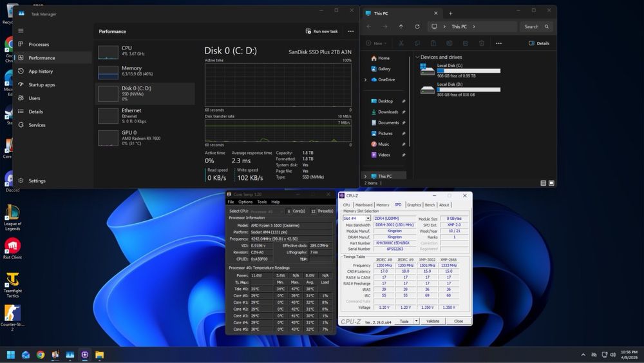Click Up arrow in File Explorer

click(x=401, y=26)
